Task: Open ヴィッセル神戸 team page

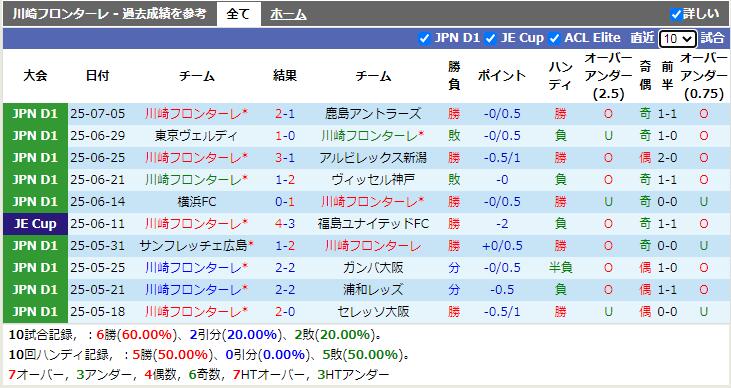Action: click(373, 180)
